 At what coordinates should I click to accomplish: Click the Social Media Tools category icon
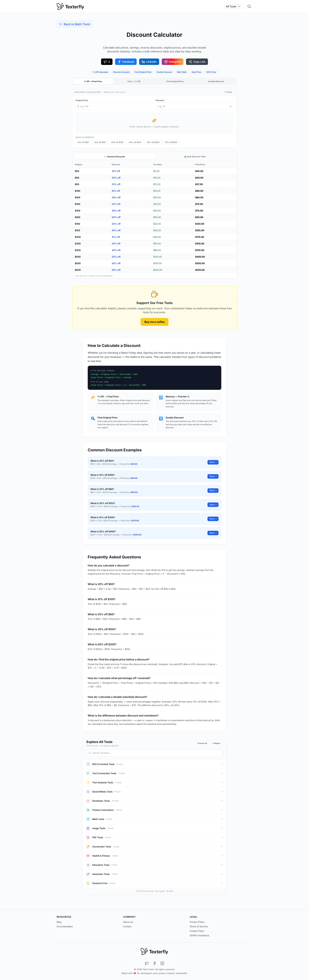pyautogui.click(x=88, y=791)
